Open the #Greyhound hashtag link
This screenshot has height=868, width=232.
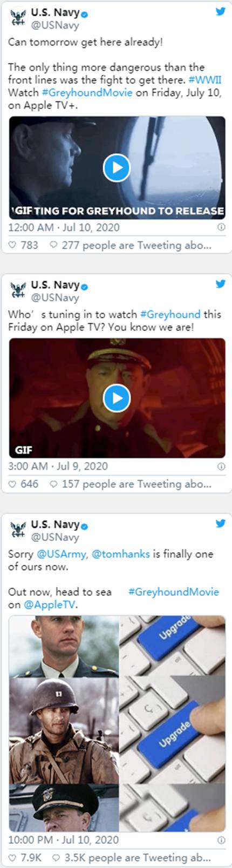tap(170, 314)
